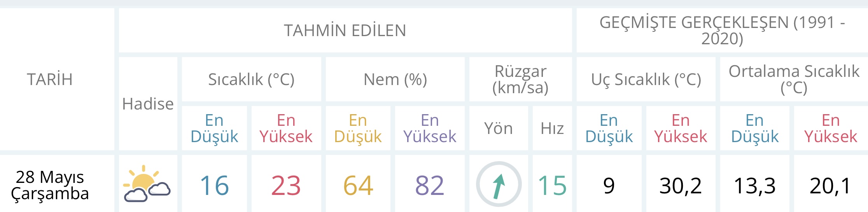Select the TARİH column header
Image resolution: width=868 pixels, height=212 pixels.
(50, 79)
